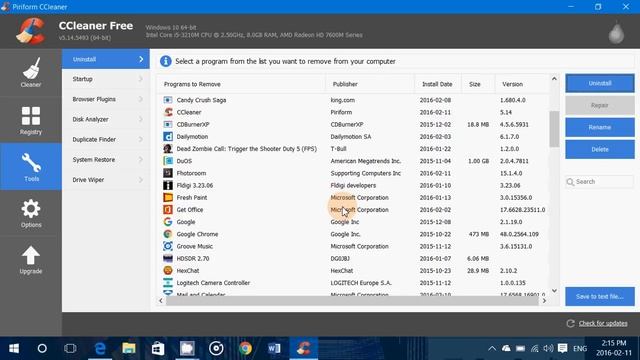The image size is (640, 360).
Task: Open Microsoft Edge from taskbar
Action: 100,348
